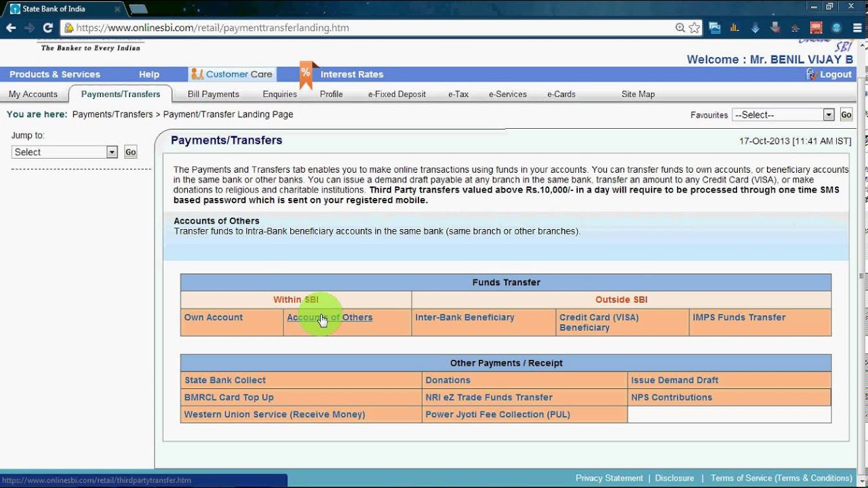Reload the page with the refresh icon

(x=47, y=28)
